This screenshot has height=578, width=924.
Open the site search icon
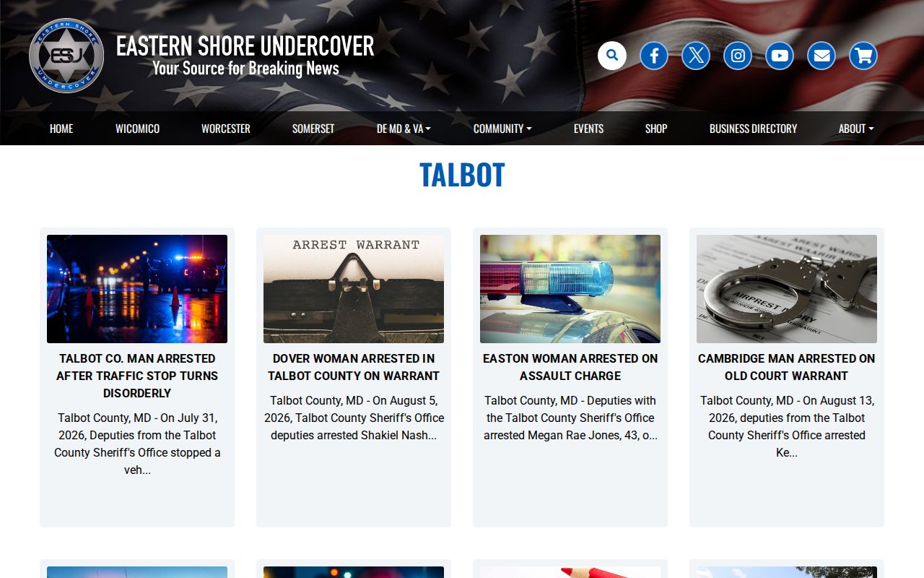[x=612, y=56]
